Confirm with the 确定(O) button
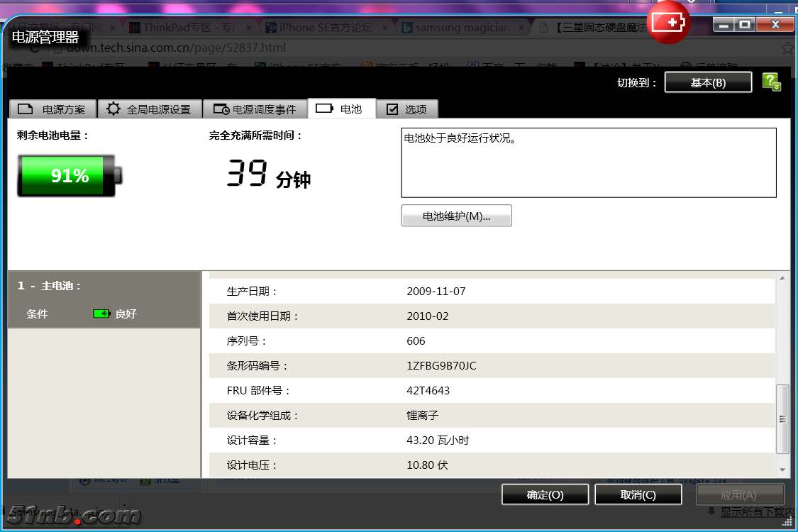 [x=545, y=495]
